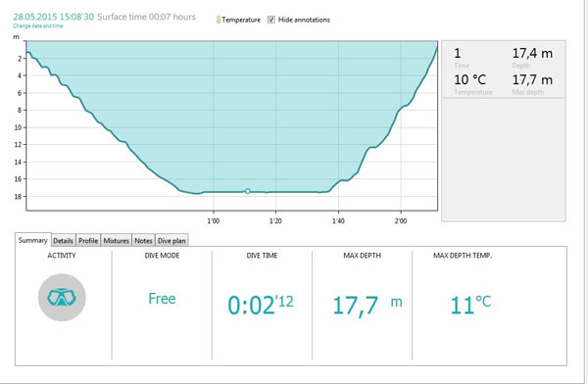The width and height of the screenshot is (588, 384).
Task: Click the 2'00 time axis label
Action: tap(401, 220)
